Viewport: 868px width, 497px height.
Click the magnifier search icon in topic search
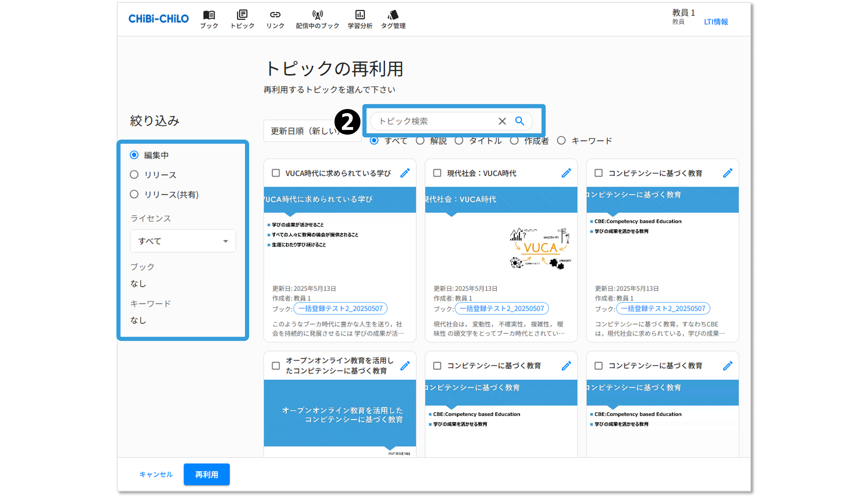(519, 121)
